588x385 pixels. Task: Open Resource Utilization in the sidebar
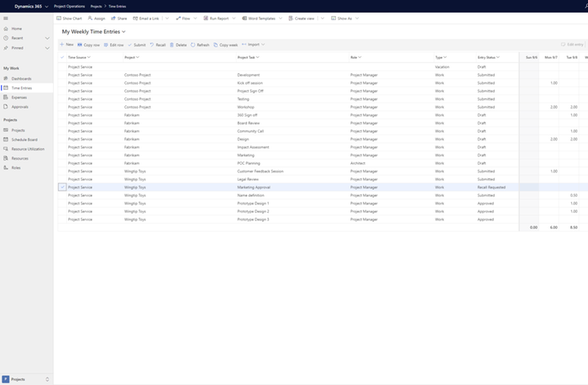(29, 149)
